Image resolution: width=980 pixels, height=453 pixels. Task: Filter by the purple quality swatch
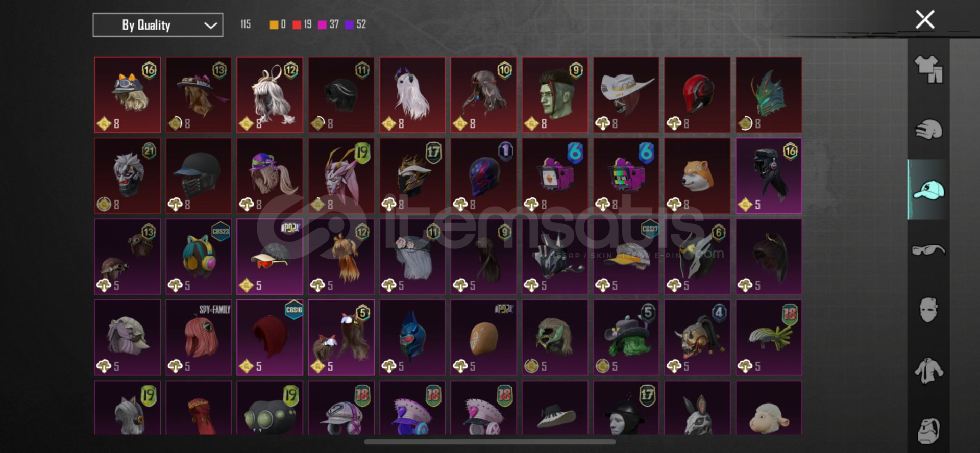click(x=350, y=24)
